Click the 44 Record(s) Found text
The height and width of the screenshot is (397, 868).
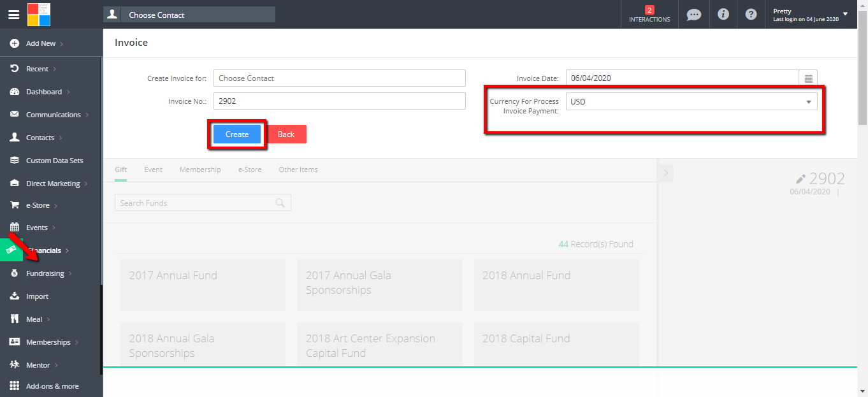tap(596, 244)
